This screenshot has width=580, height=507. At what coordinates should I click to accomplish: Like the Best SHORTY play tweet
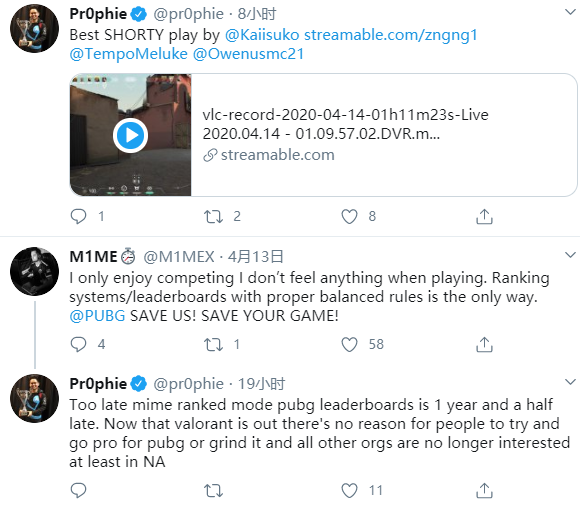point(349,216)
